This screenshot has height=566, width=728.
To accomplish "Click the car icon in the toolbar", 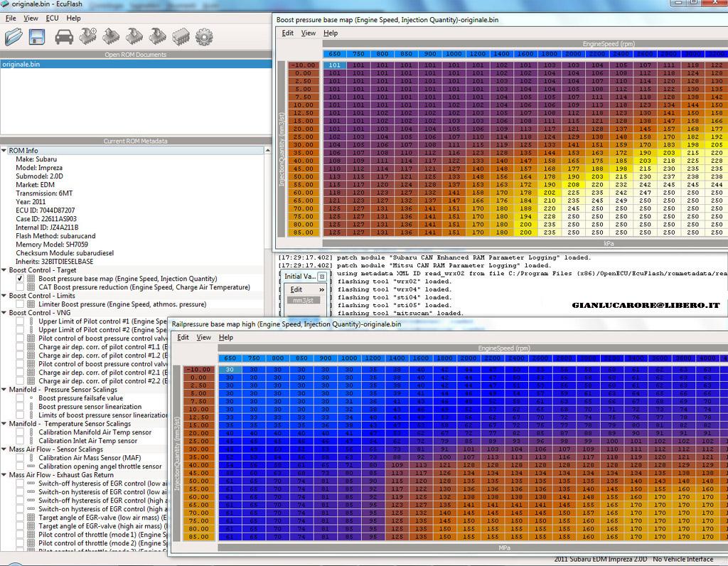I will click(64, 36).
